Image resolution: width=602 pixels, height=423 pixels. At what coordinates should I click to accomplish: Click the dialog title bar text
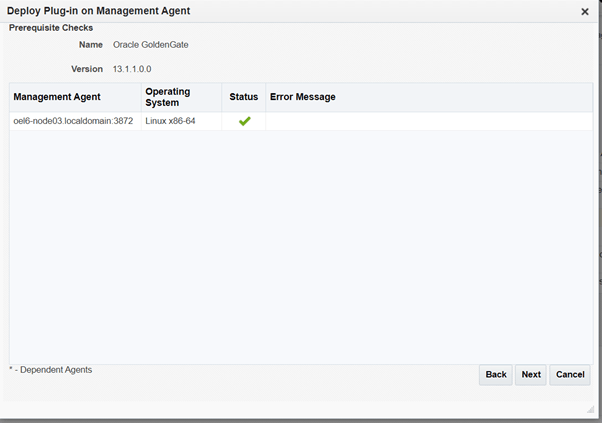click(x=99, y=11)
